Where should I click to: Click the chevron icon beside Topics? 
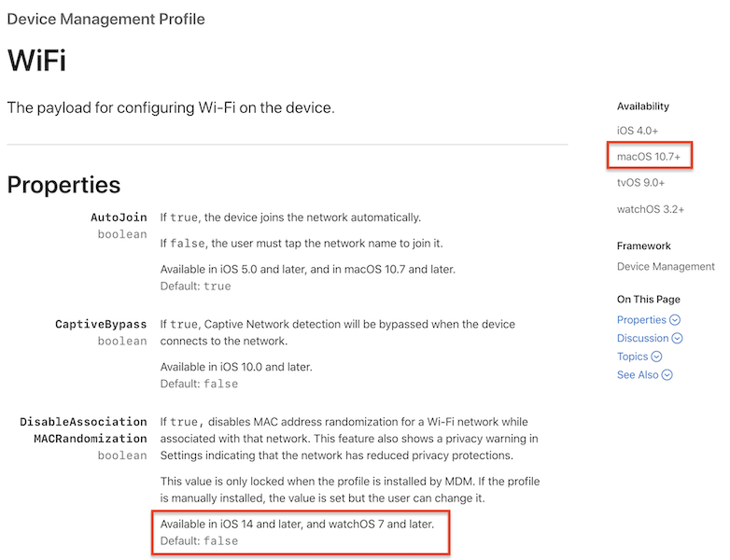pos(656,357)
